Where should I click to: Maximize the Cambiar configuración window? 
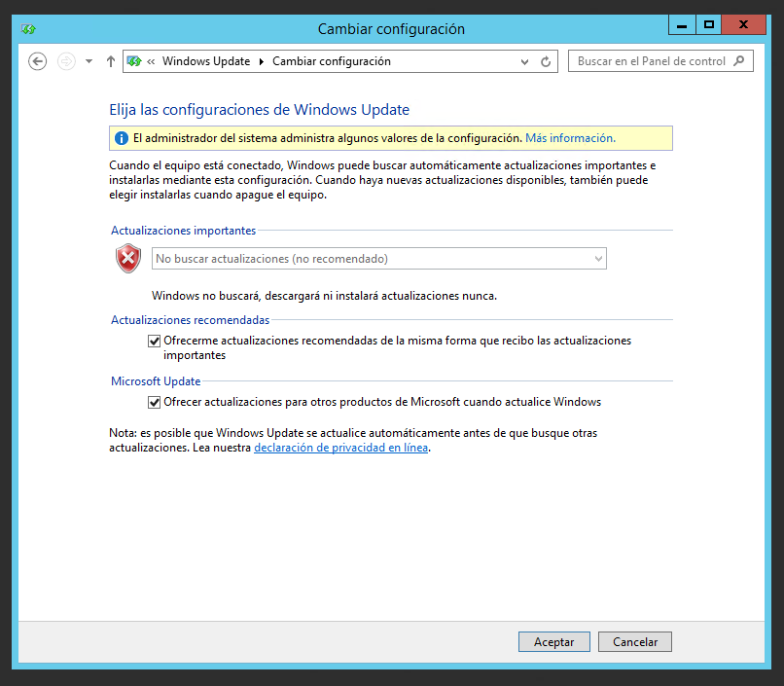708,25
